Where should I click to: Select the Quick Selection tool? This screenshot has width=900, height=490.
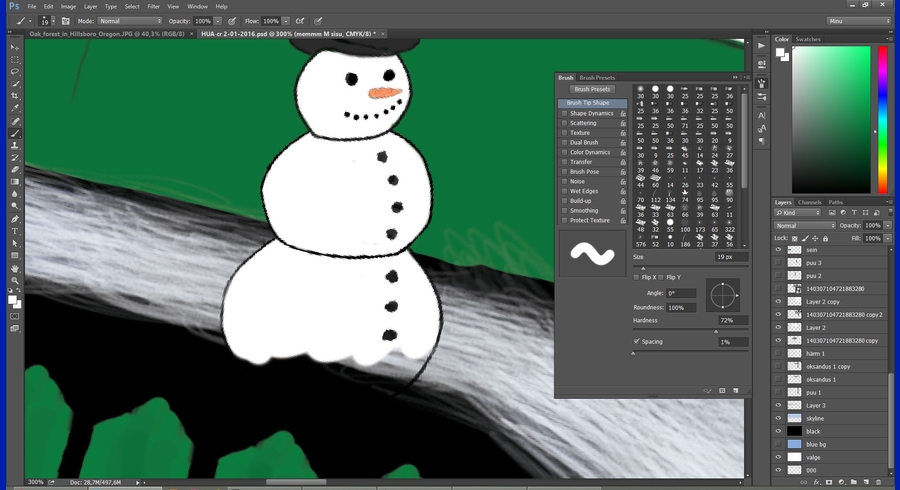[x=15, y=84]
